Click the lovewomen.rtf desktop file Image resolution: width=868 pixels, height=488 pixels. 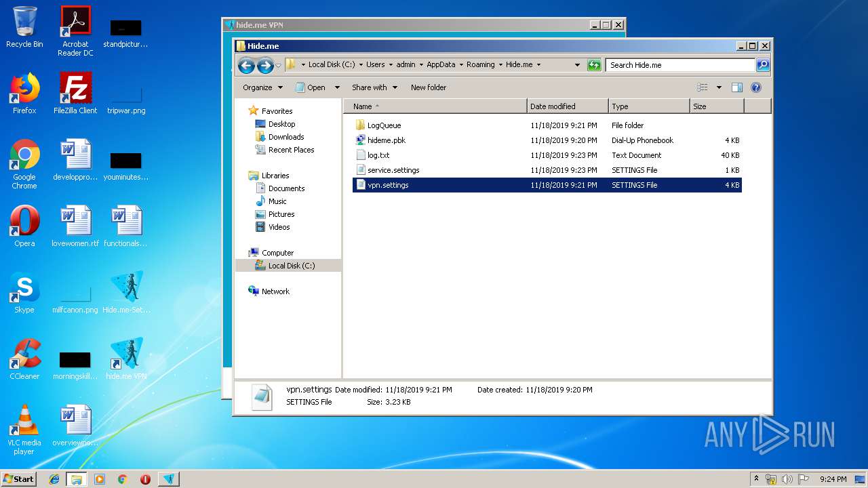pos(75,226)
